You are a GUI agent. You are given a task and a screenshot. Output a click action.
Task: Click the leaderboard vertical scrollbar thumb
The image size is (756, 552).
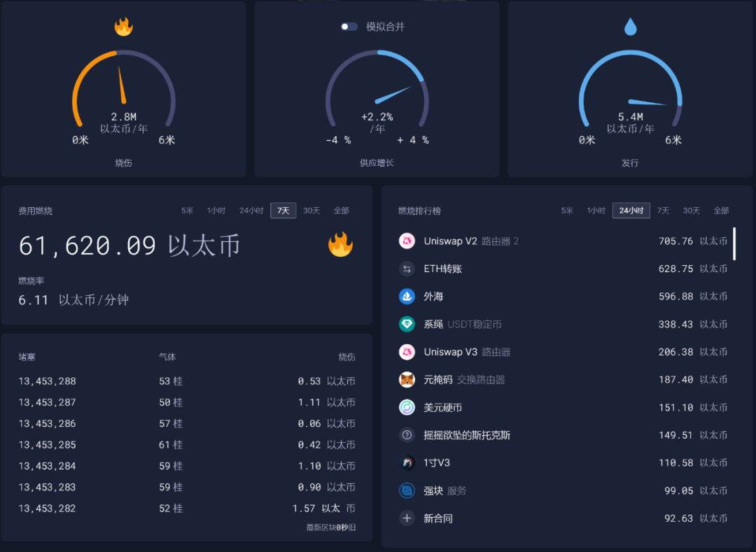734,243
